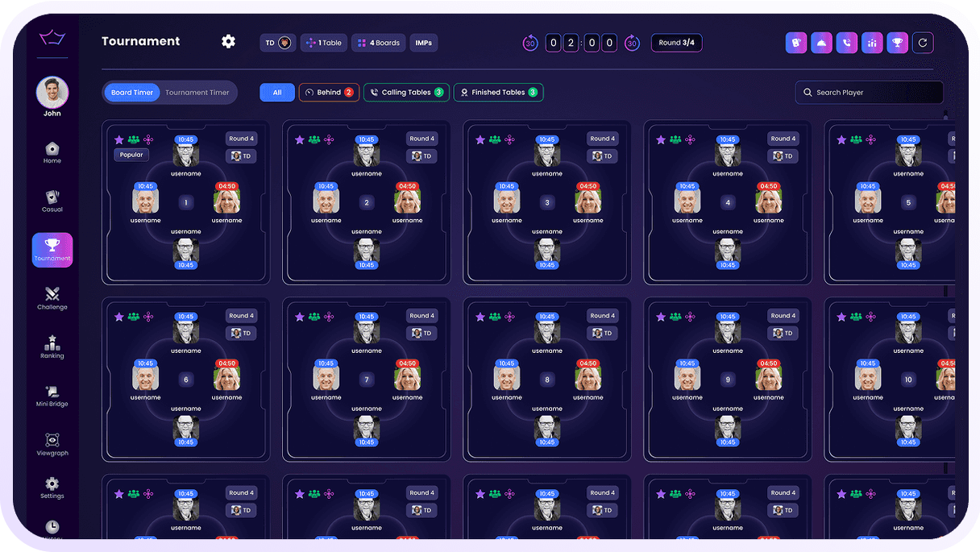Click the circular timer progress ring

[530, 42]
